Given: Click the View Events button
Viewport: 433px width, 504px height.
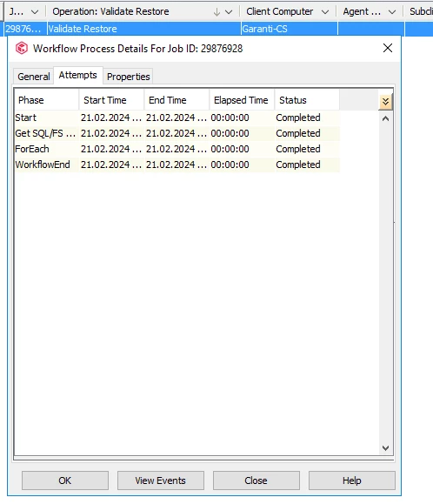Looking at the screenshot, I should click(x=161, y=480).
